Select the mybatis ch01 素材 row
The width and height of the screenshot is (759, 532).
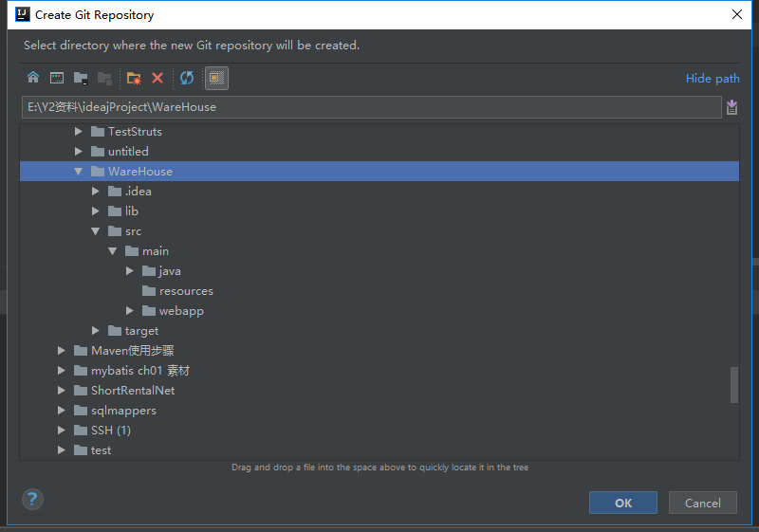coord(379,371)
